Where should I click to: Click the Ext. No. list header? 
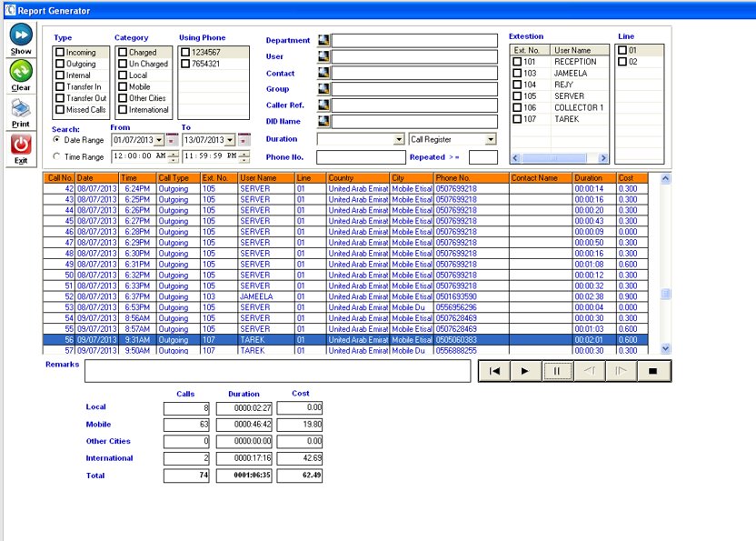pos(531,50)
